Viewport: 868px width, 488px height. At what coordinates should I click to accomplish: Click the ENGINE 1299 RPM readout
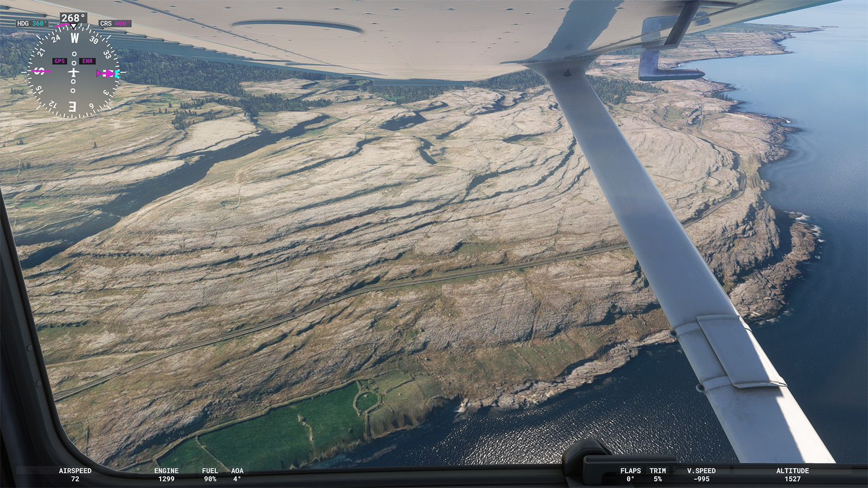click(x=166, y=475)
